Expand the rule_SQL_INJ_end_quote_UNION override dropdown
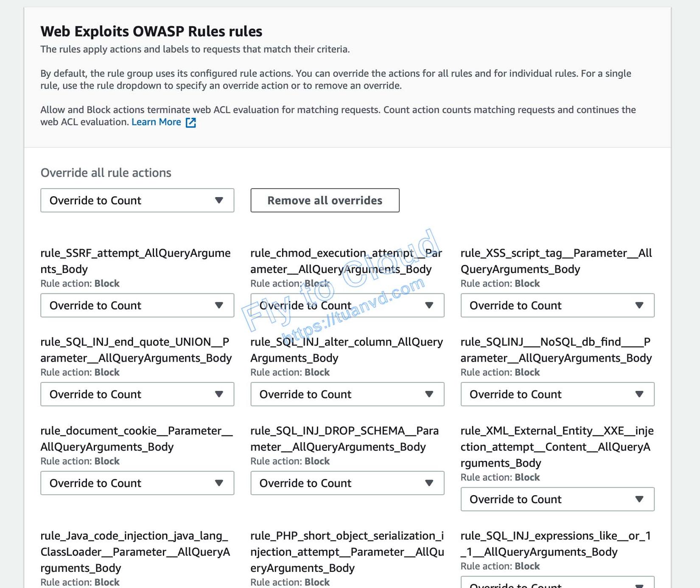The width and height of the screenshot is (700, 588). [x=137, y=394]
